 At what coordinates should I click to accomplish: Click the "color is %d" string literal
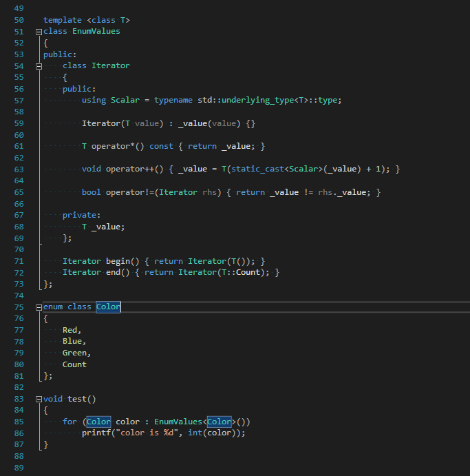[x=147, y=433]
